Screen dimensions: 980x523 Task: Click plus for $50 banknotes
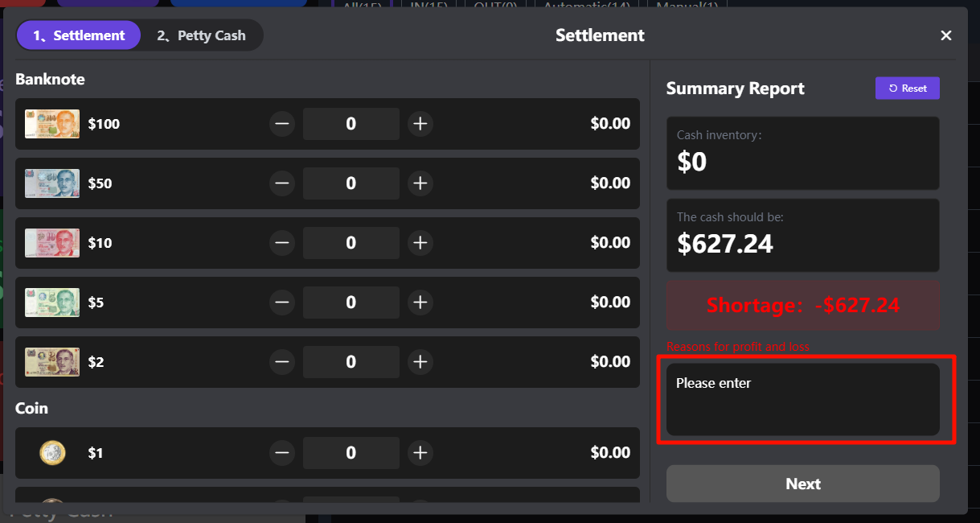[x=420, y=183]
